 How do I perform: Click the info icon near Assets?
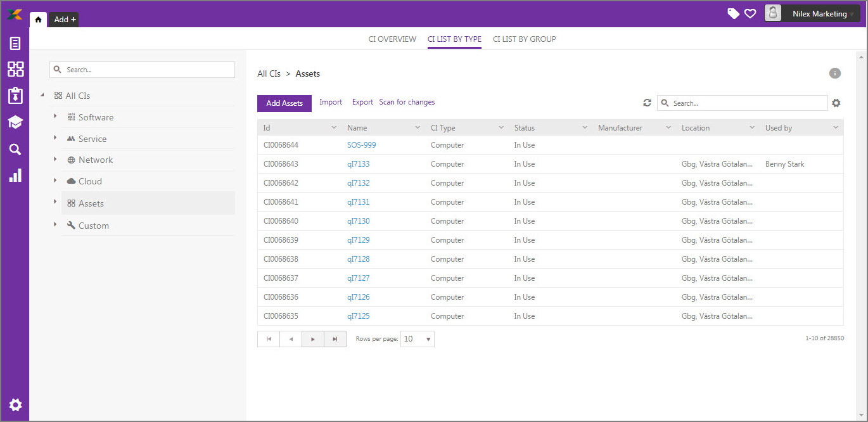click(835, 74)
